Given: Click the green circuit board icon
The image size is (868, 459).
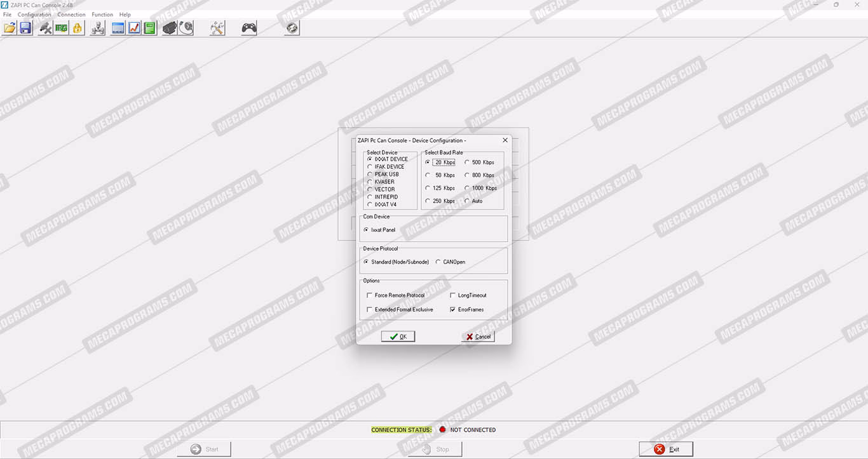Looking at the screenshot, I should pyautogui.click(x=61, y=28).
